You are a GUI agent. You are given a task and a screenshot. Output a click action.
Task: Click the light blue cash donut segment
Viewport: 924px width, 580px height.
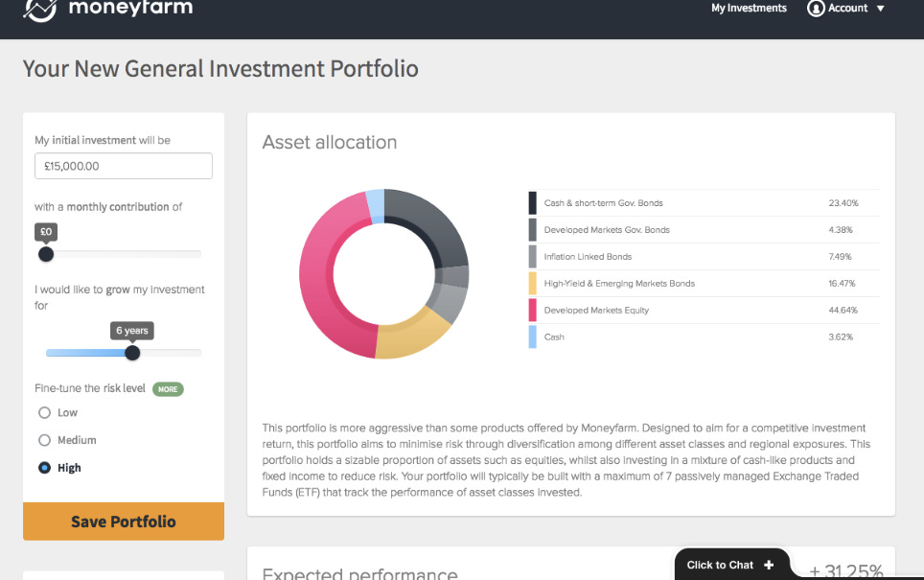click(x=376, y=206)
